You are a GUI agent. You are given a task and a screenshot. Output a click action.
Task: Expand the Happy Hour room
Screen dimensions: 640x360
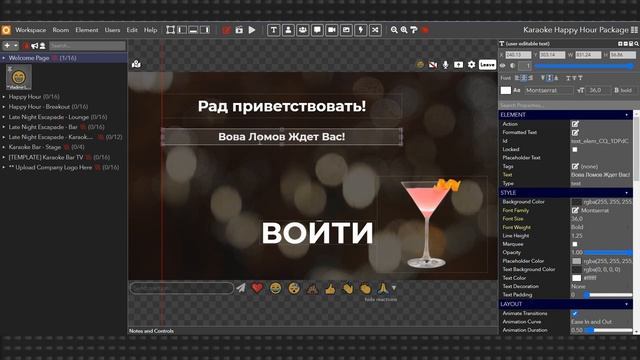(4, 97)
